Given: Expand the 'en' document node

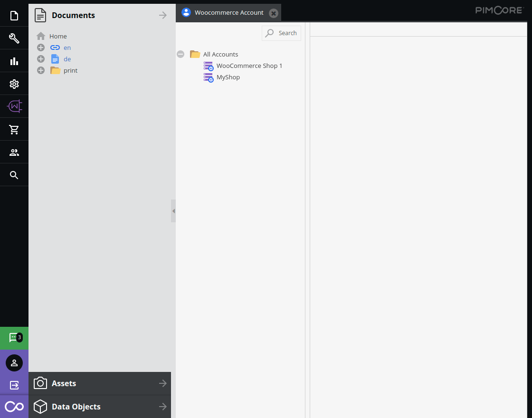Looking at the screenshot, I should pos(41,47).
